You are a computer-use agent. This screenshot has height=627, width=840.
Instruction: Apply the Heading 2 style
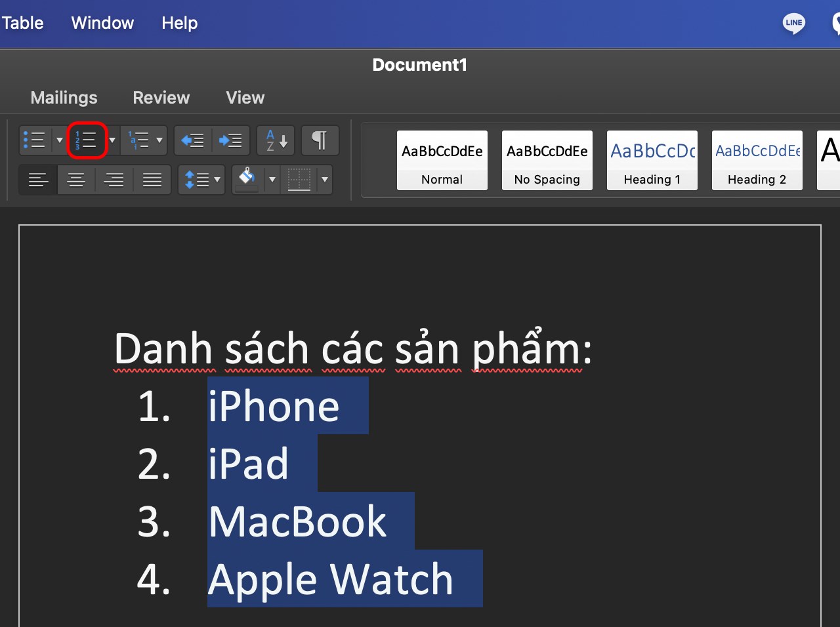click(757, 161)
